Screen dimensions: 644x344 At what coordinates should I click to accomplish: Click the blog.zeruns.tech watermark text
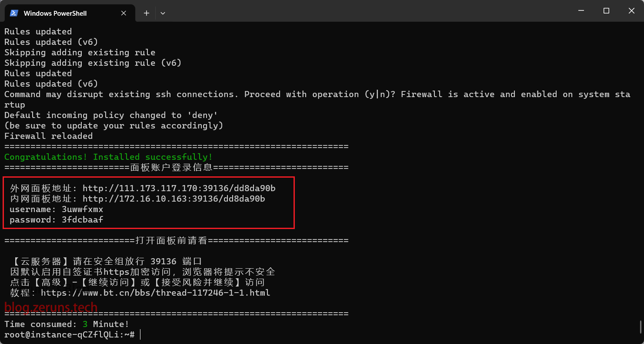point(51,307)
